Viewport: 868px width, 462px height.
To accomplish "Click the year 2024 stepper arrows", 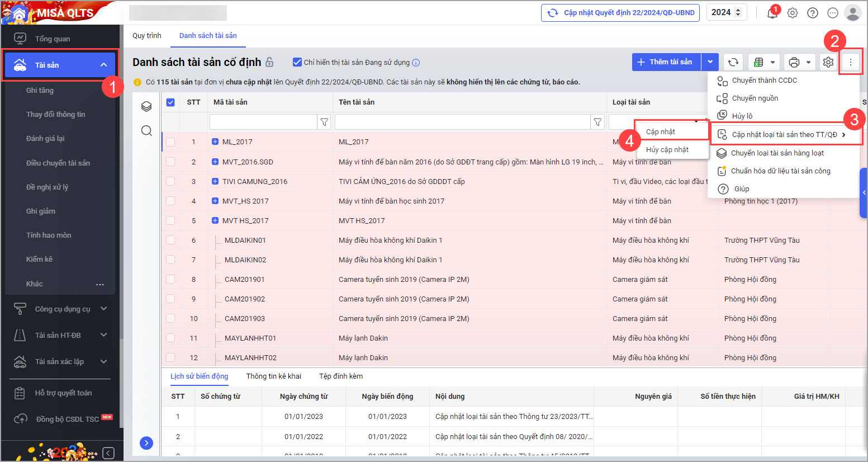I will click(738, 13).
